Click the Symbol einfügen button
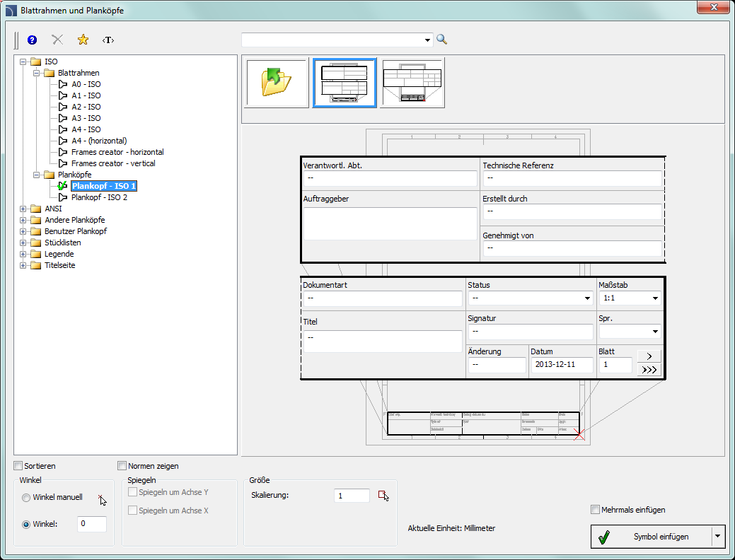Screen dimensions: 735x560 pos(651,537)
